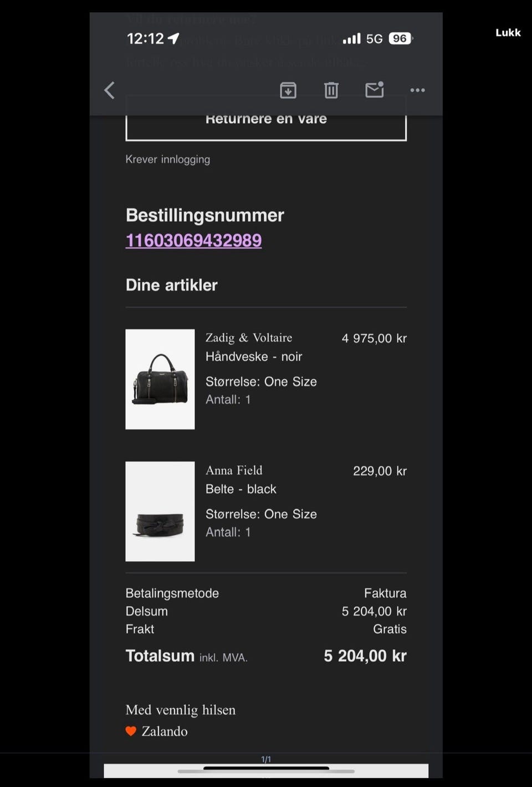The image size is (532, 787).
Task: Mark as unread with the envelope icon
Action: tap(375, 89)
